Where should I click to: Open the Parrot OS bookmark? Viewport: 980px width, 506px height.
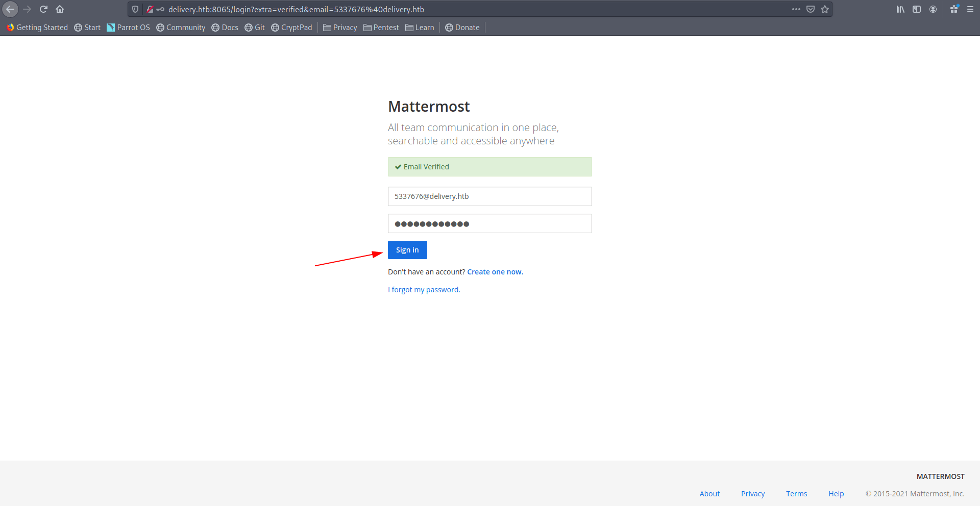click(x=128, y=28)
